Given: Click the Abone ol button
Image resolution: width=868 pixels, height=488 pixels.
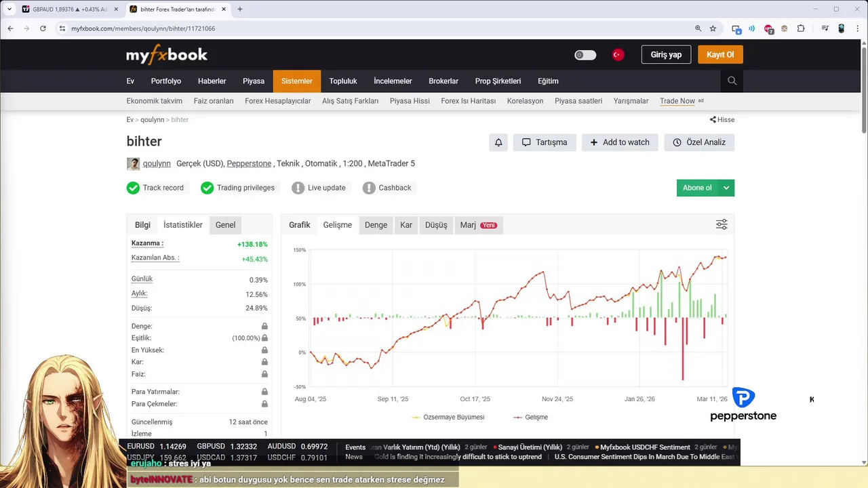Looking at the screenshot, I should point(697,188).
